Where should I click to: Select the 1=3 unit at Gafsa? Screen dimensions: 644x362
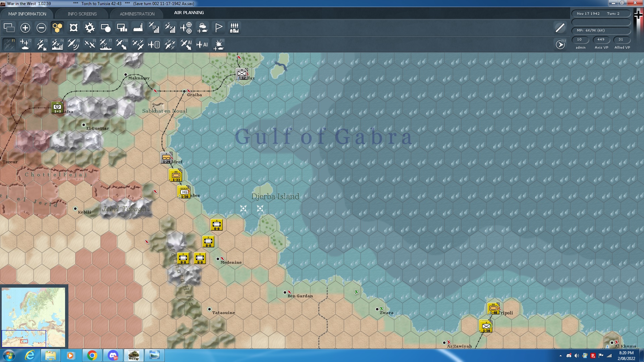[57, 107]
